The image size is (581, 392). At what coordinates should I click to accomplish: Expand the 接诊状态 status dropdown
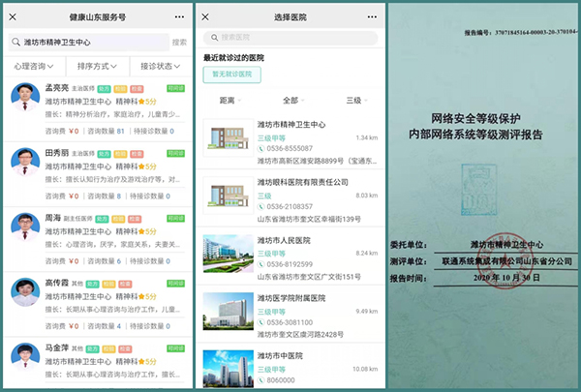[160, 67]
